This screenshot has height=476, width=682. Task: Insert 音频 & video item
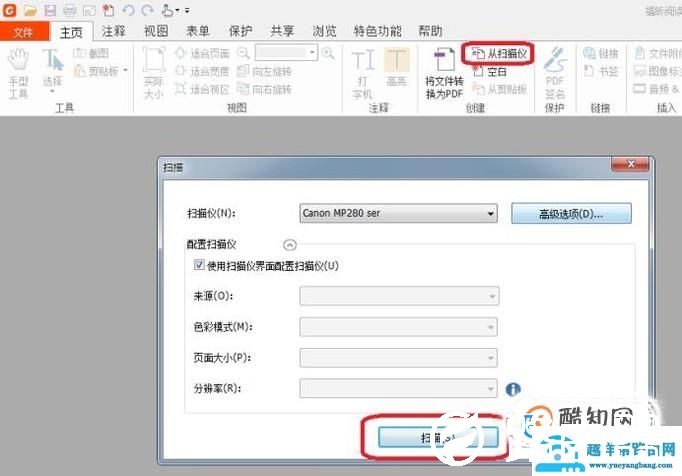click(x=657, y=89)
